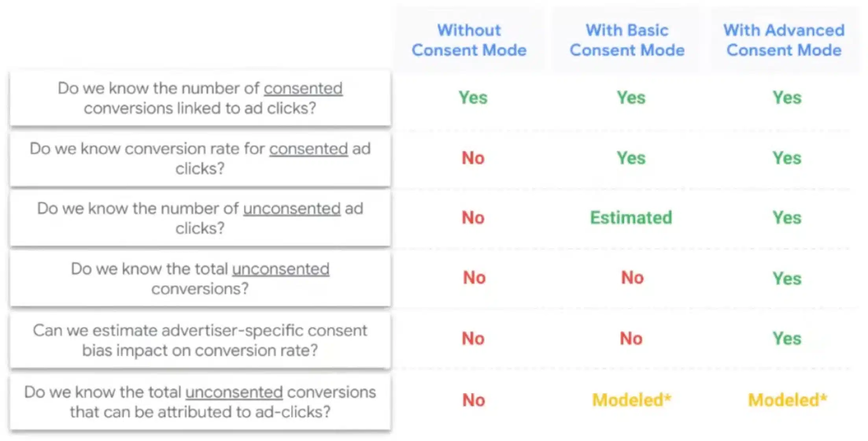
Task: Click the 'Modeled*' value under Advanced Consent Mode
Action: [x=787, y=400]
